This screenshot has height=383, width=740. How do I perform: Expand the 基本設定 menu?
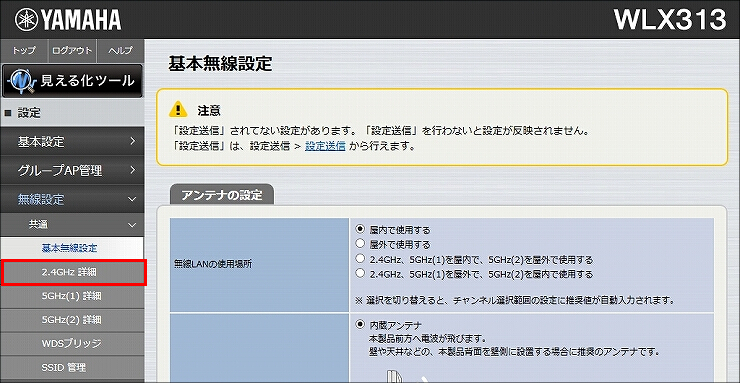(x=72, y=141)
